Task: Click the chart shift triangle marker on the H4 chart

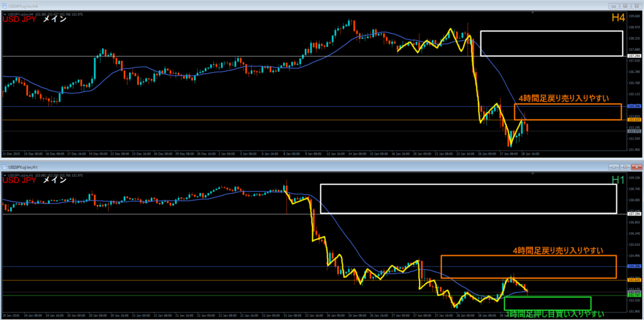Action: pos(533,13)
